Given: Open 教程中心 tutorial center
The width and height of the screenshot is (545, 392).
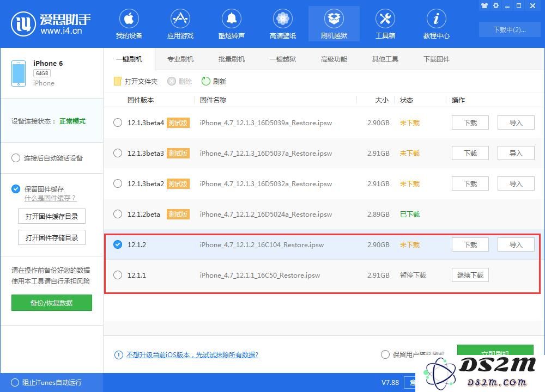Looking at the screenshot, I should click(436, 24).
